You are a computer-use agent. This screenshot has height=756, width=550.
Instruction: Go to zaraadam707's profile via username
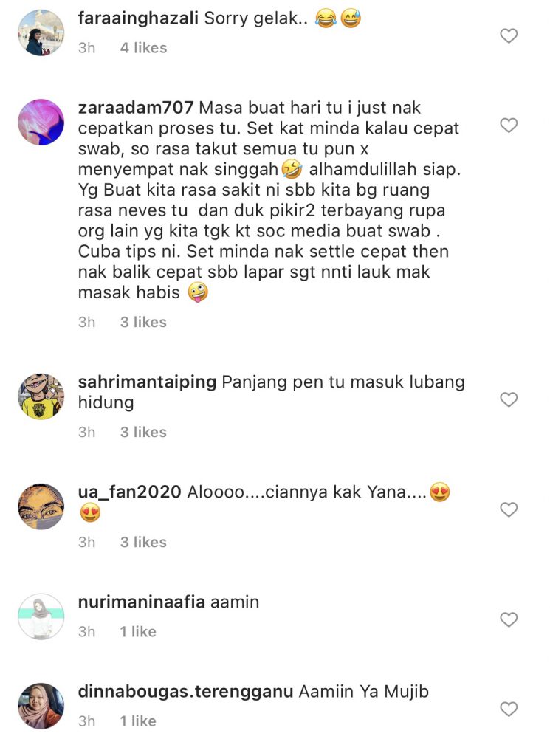click(x=136, y=108)
